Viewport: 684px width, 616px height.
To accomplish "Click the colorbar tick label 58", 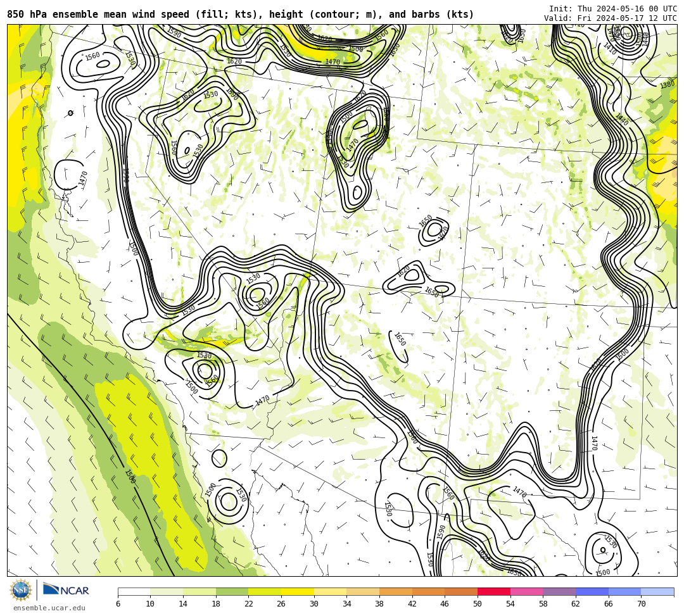I will (543, 604).
